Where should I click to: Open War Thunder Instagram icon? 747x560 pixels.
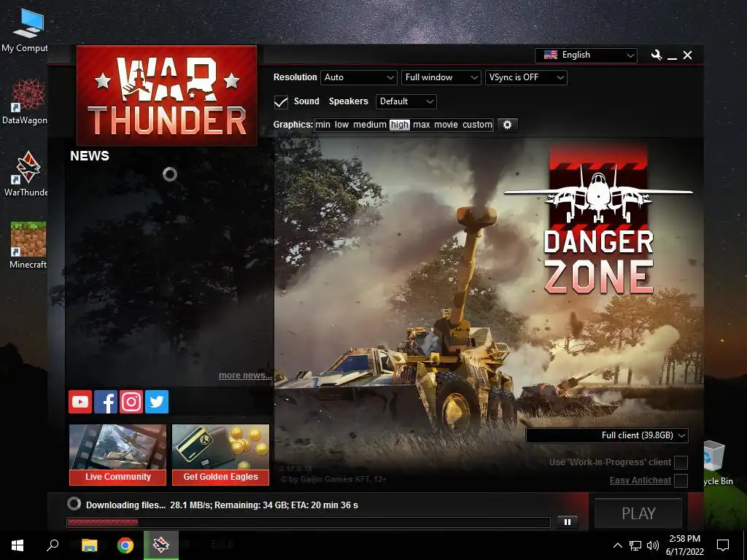click(x=131, y=402)
